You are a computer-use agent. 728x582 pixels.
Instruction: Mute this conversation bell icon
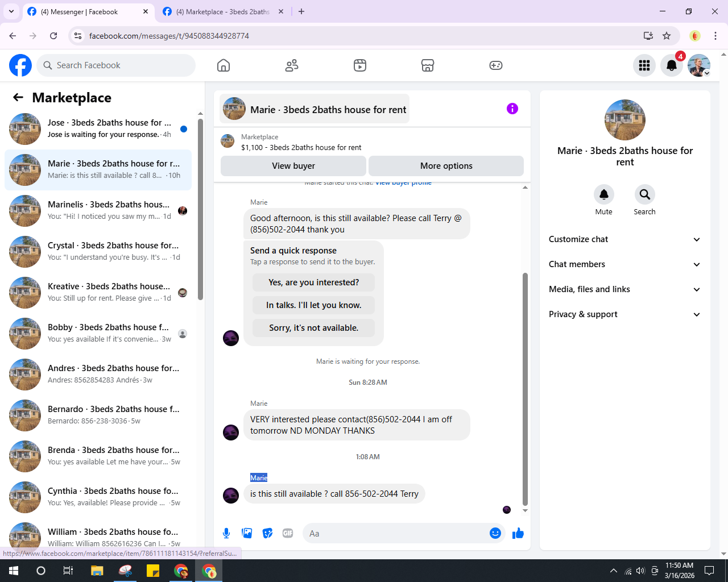604,194
